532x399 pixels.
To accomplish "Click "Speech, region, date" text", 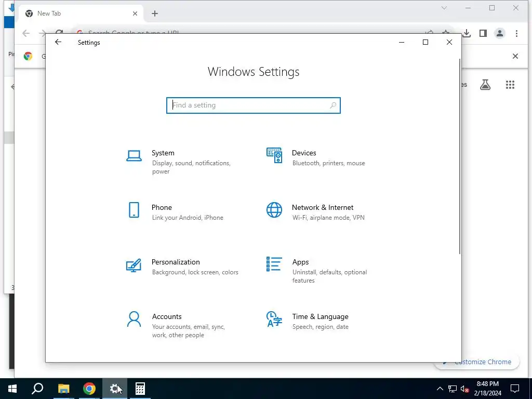I will pyautogui.click(x=320, y=327).
